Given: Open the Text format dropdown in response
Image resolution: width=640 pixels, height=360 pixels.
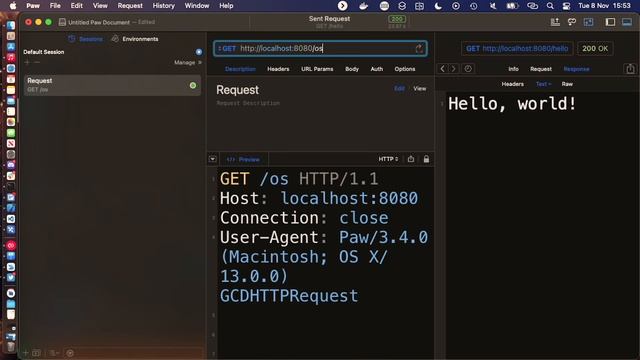Looking at the screenshot, I should point(543,84).
